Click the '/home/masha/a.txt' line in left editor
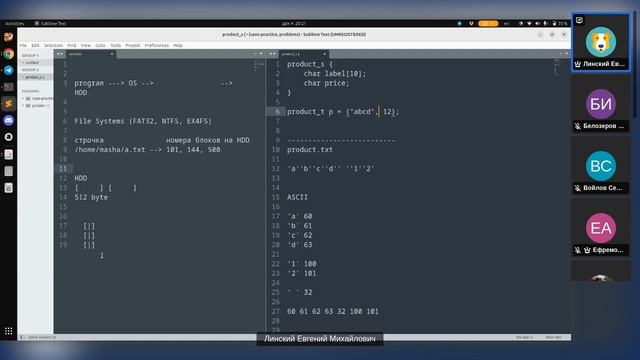The width and height of the screenshot is (640, 360). tap(147, 150)
